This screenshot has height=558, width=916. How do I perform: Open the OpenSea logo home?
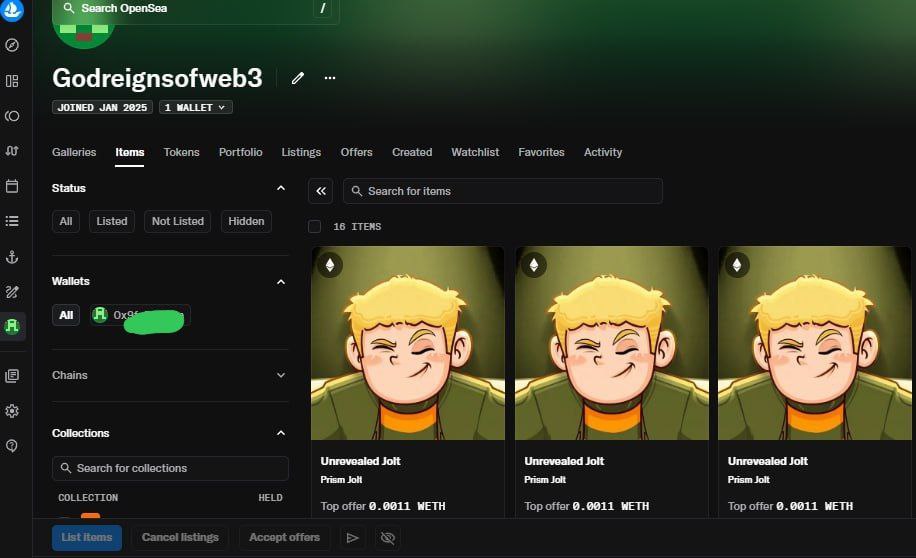tap(12, 9)
